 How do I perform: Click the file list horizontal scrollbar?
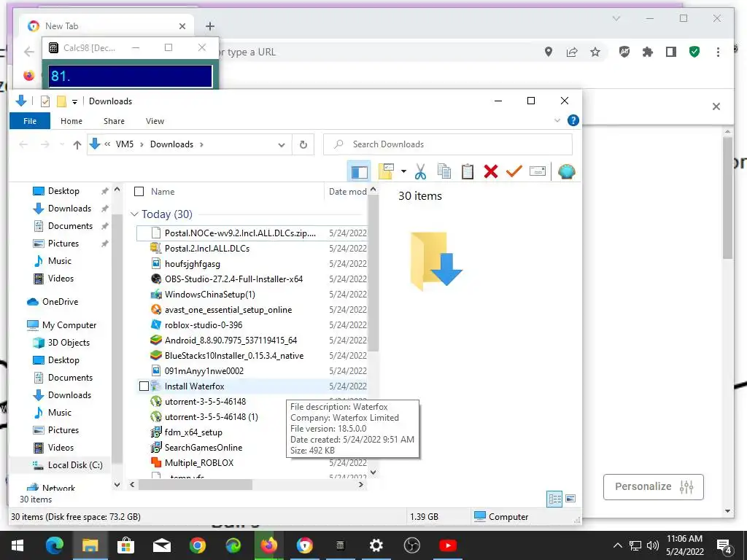(x=195, y=485)
